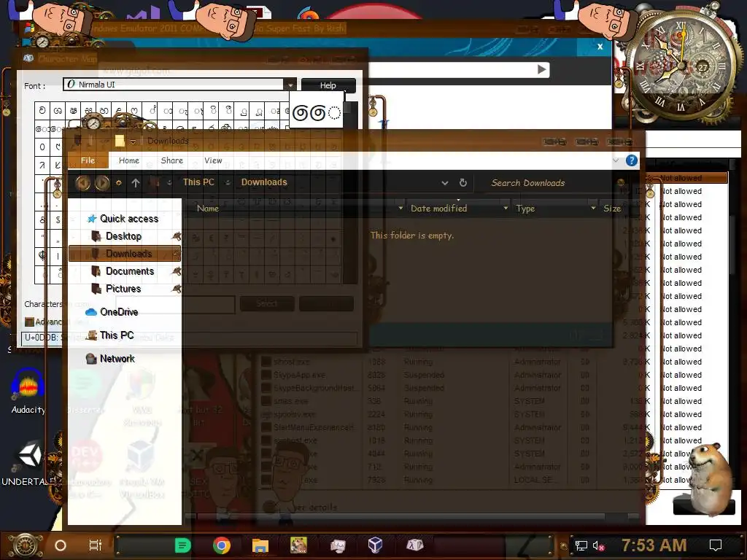The width and height of the screenshot is (747, 560).
Task: Open the Audacity desktop shortcut
Action: click(28, 391)
